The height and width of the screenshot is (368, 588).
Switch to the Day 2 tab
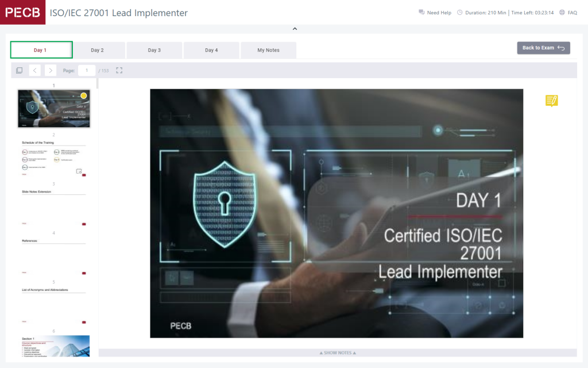[97, 50]
